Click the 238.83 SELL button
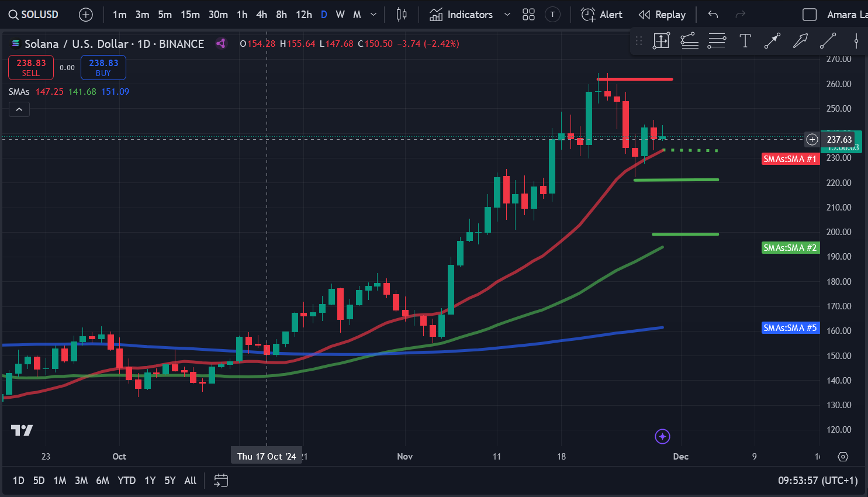 pos(31,67)
